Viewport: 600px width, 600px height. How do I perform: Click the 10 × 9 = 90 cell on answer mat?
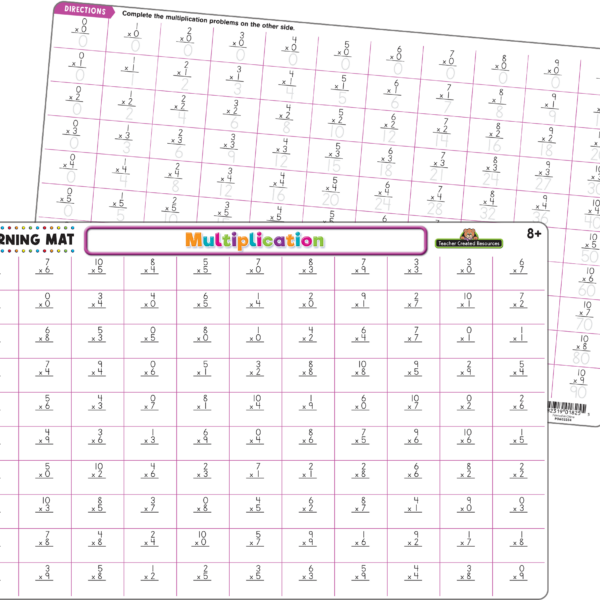tap(579, 384)
